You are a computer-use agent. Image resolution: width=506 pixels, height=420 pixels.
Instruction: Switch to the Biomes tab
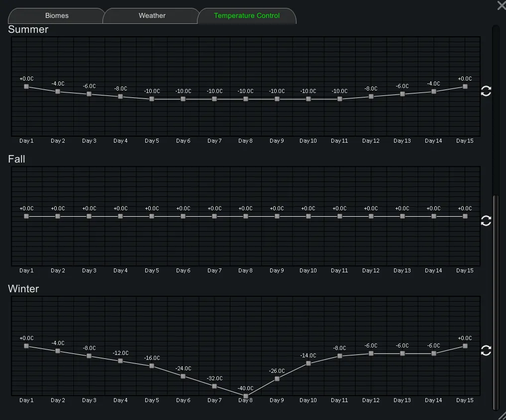click(57, 16)
